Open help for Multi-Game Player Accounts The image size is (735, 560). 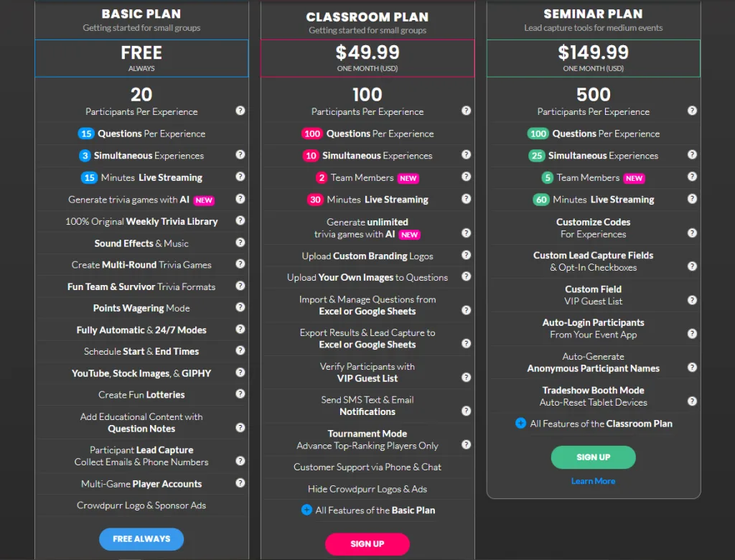coord(240,482)
